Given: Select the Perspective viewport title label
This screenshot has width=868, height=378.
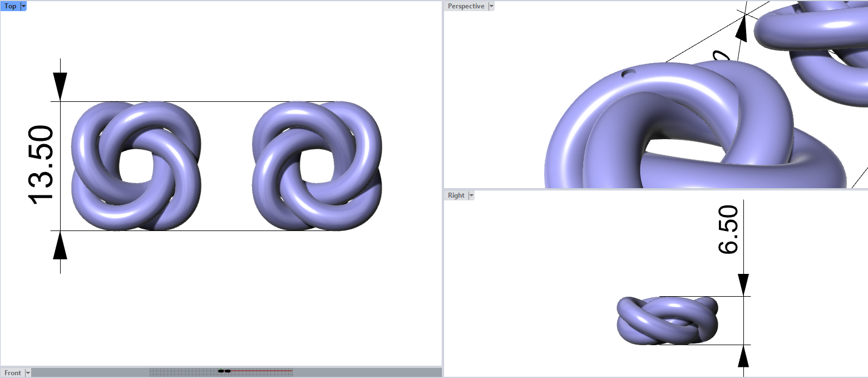Looking at the screenshot, I should (x=466, y=6).
